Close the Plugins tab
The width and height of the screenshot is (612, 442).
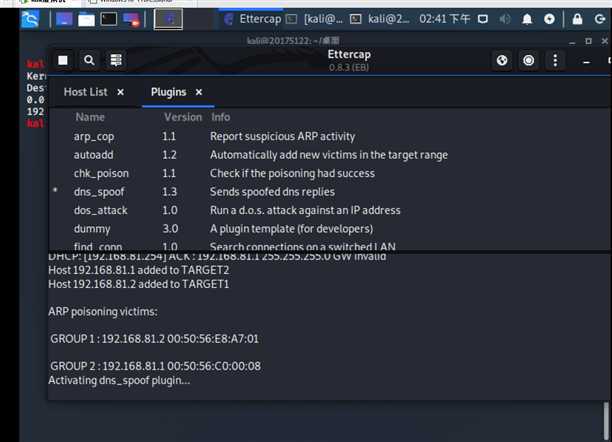point(199,92)
